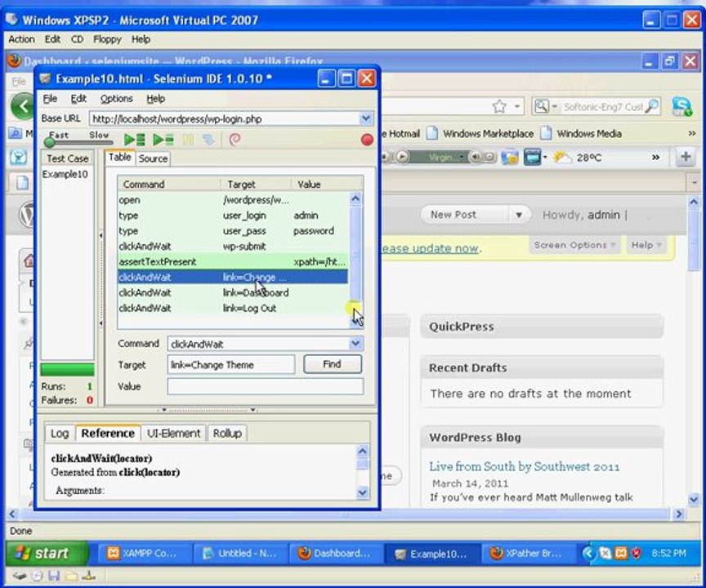Open the Options menu in Selenium IDE

[x=117, y=99]
